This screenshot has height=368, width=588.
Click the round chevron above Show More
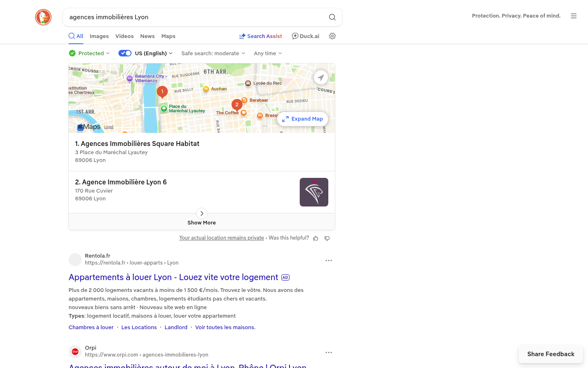202,213
